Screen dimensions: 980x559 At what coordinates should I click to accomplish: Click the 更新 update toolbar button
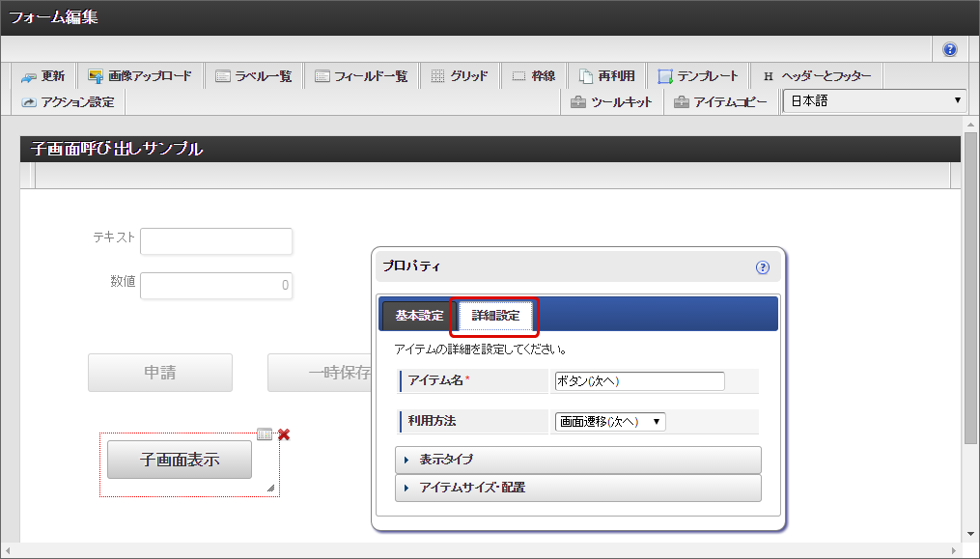click(x=43, y=76)
